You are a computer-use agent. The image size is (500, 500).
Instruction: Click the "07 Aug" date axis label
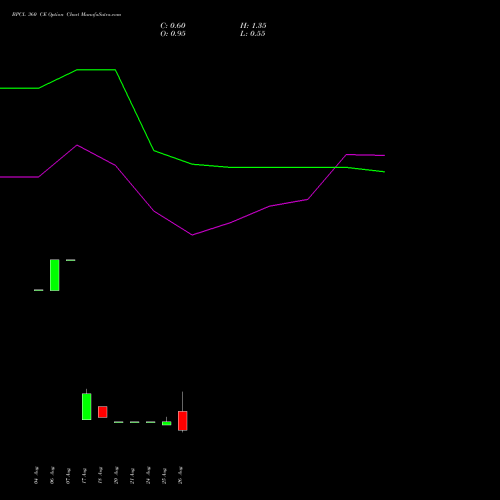point(68,475)
